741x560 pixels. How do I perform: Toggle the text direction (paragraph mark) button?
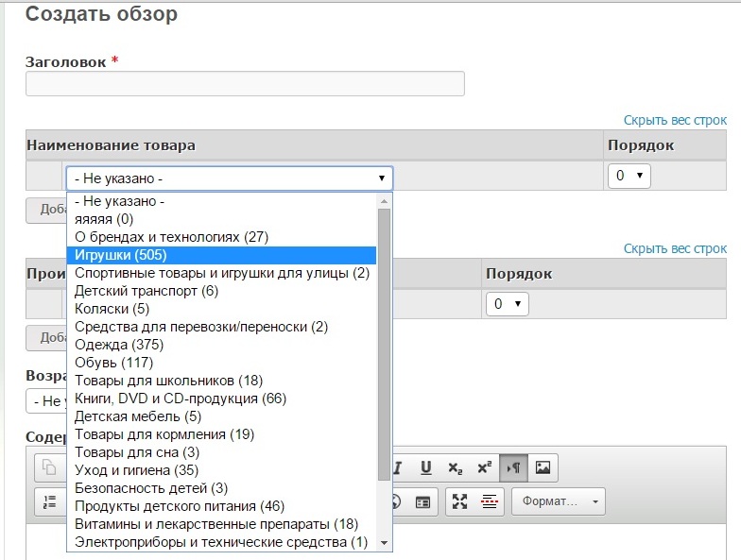pos(514,467)
